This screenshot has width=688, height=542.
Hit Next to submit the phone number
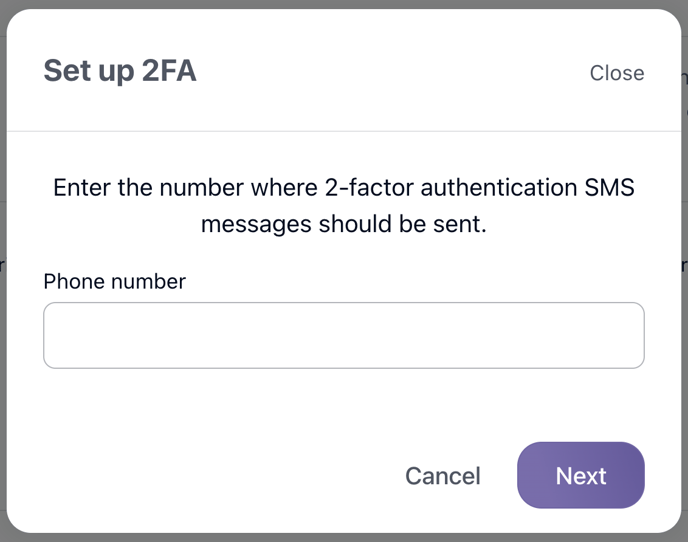click(x=580, y=475)
